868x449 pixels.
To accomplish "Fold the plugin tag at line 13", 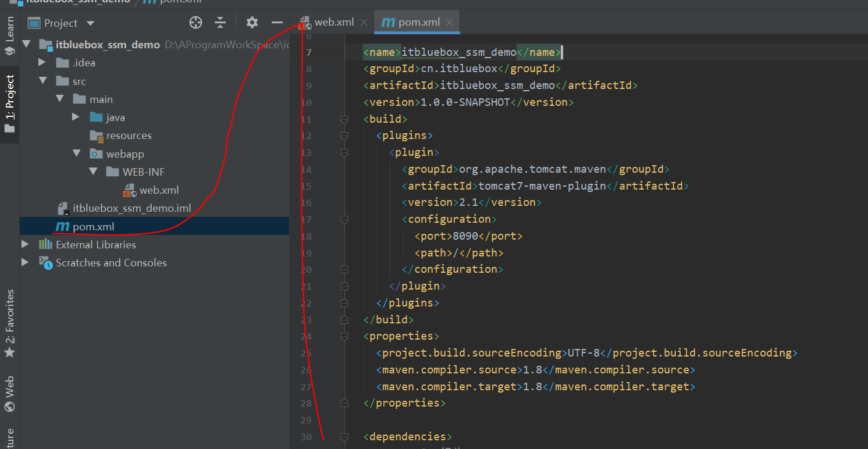I will click(x=344, y=153).
